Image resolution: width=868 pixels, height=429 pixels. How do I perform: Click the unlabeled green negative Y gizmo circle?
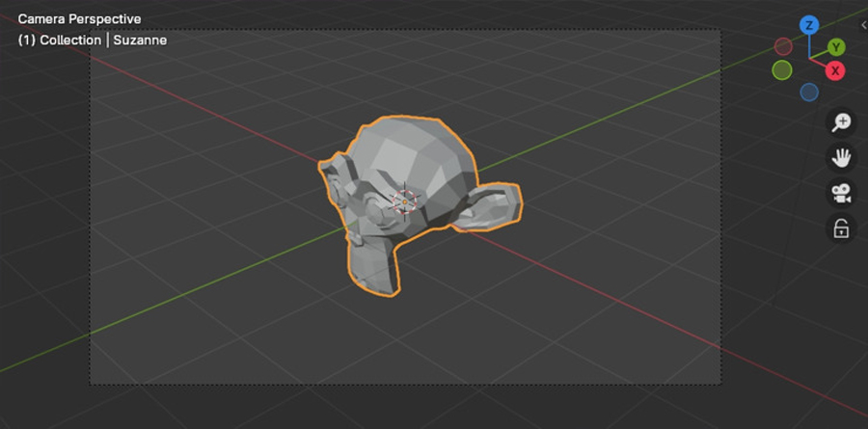pyautogui.click(x=782, y=70)
